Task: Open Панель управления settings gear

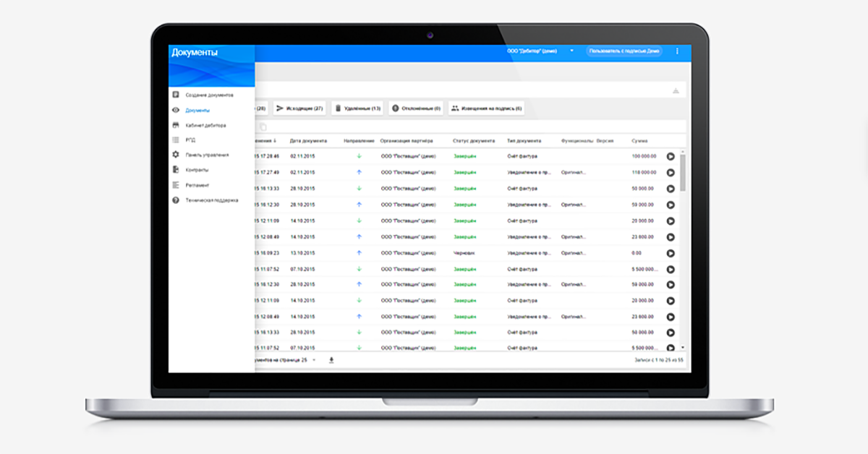Action: click(174, 154)
